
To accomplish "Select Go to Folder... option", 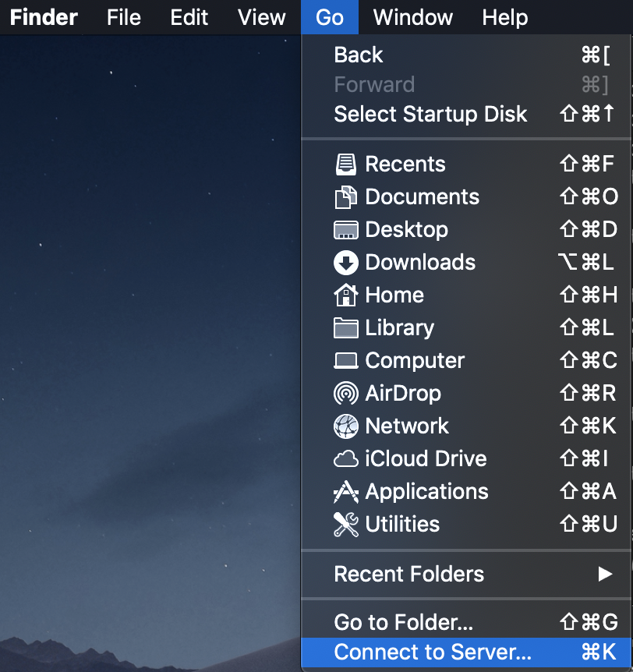I will pyautogui.click(x=403, y=622).
